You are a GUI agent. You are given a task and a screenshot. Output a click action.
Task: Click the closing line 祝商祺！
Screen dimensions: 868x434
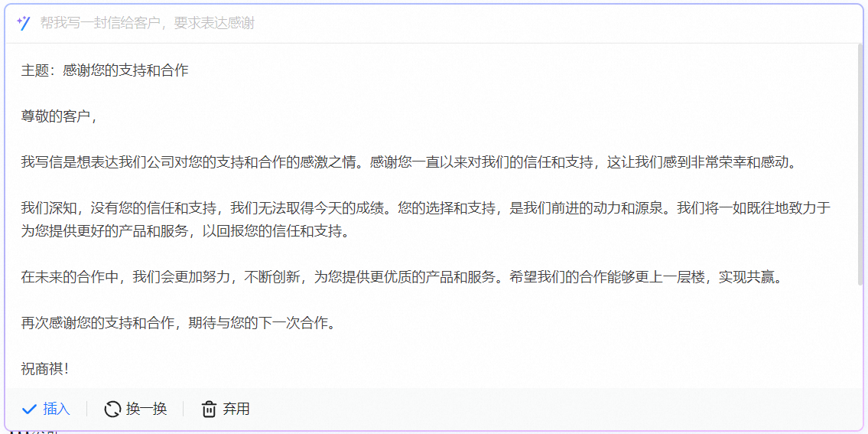click(45, 369)
